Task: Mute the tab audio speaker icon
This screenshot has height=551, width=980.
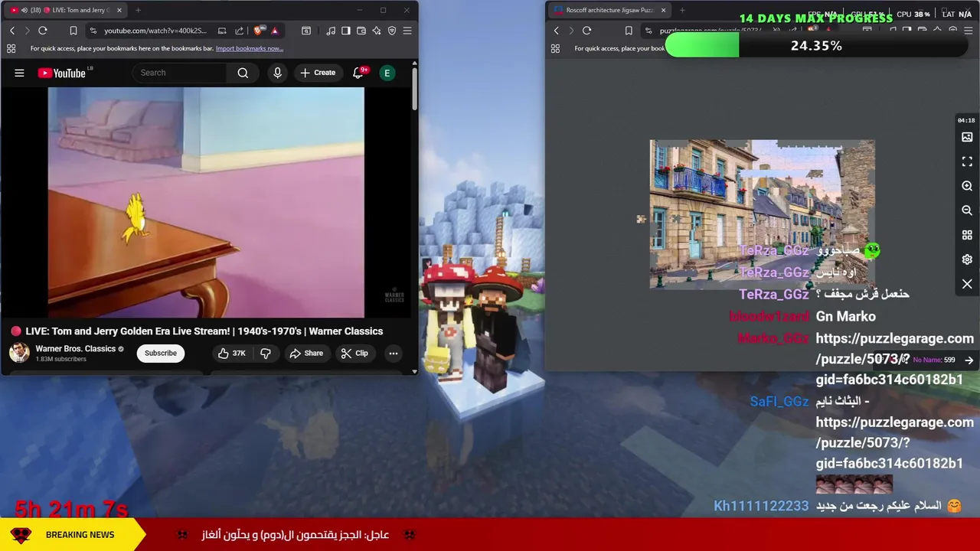Action: click(x=24, y=10)
